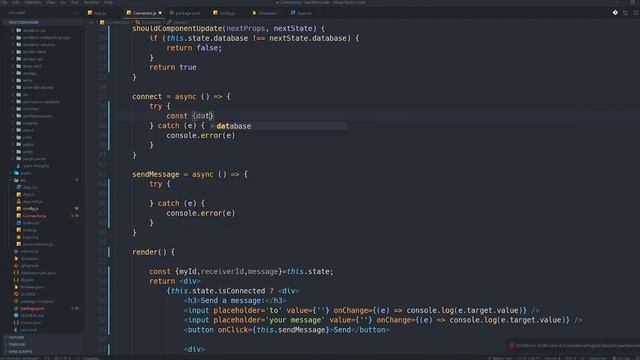
Task: Click the file icon in the breadcrumb bar
Action: tap(102, 22)
